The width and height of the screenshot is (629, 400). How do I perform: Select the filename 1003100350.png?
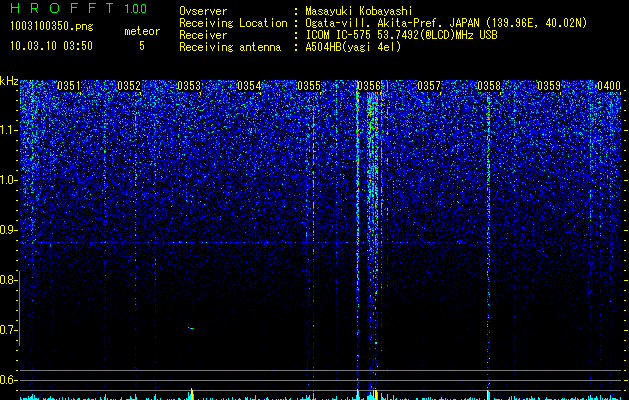pyautogui.click(x=51, y=26)
